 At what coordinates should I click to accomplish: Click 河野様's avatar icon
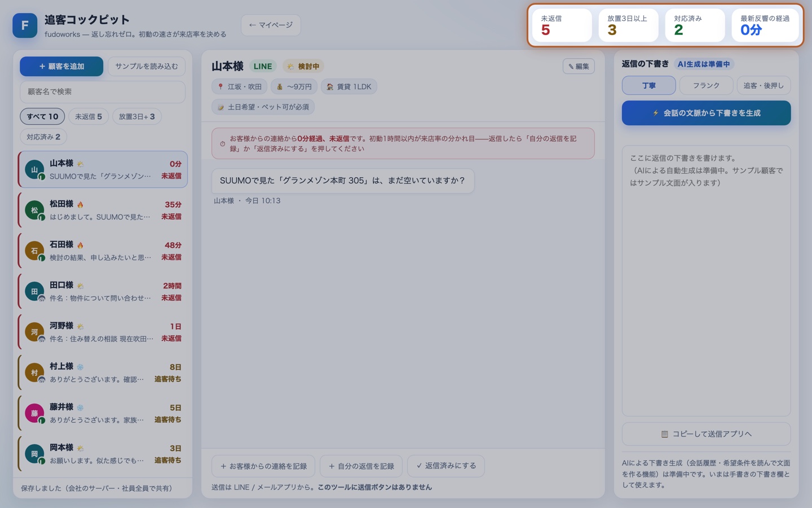point(34,332)
